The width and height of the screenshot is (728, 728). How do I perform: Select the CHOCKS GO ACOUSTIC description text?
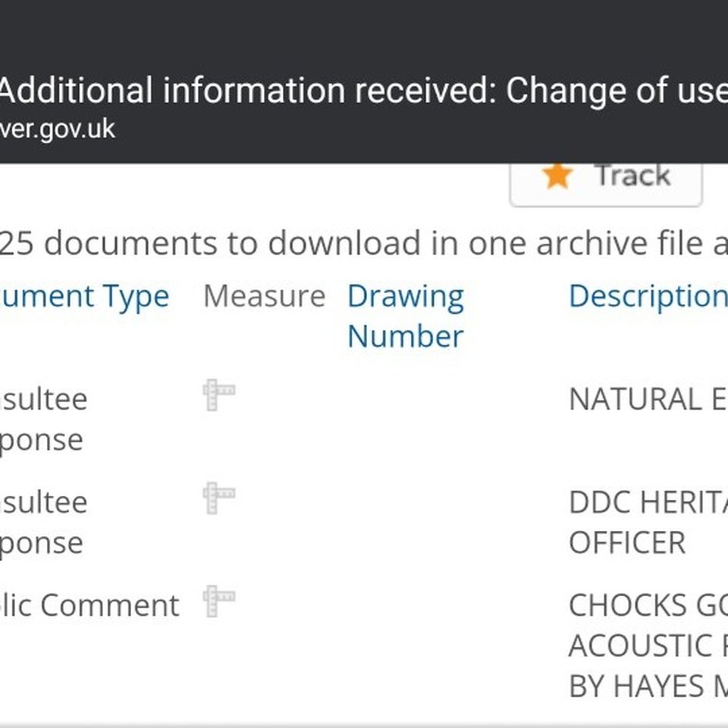coord(648,626)
